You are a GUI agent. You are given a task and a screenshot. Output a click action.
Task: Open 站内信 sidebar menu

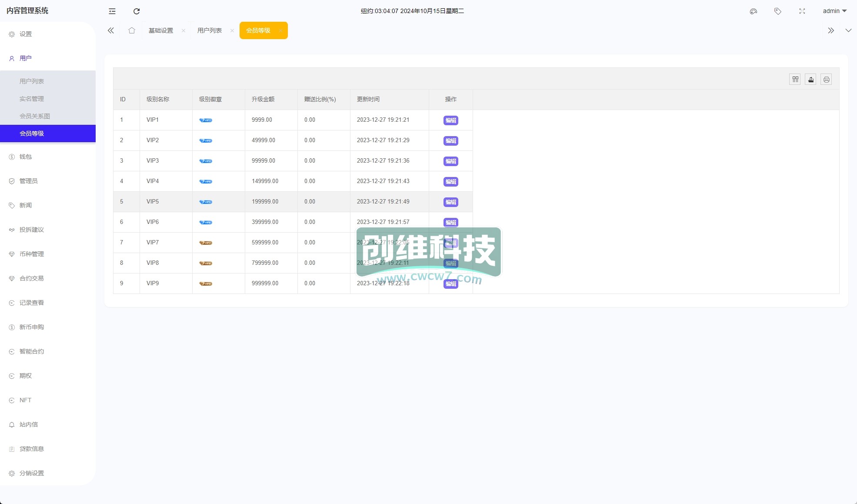(x=48, y=424)
